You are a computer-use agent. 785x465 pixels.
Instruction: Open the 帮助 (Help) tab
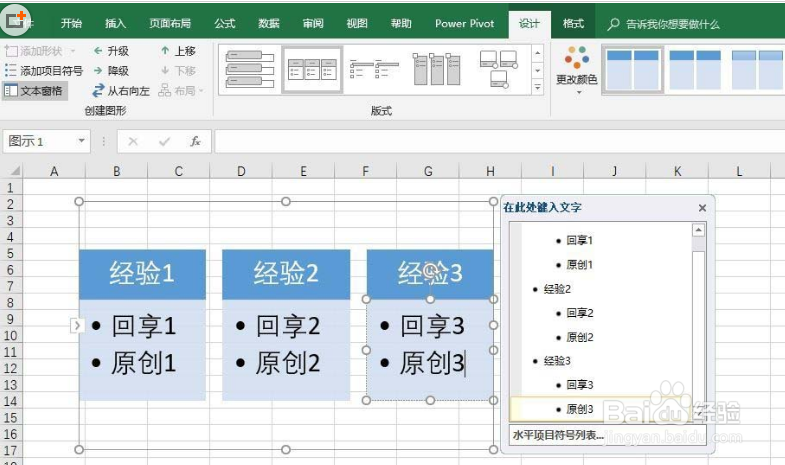(401, 24)
